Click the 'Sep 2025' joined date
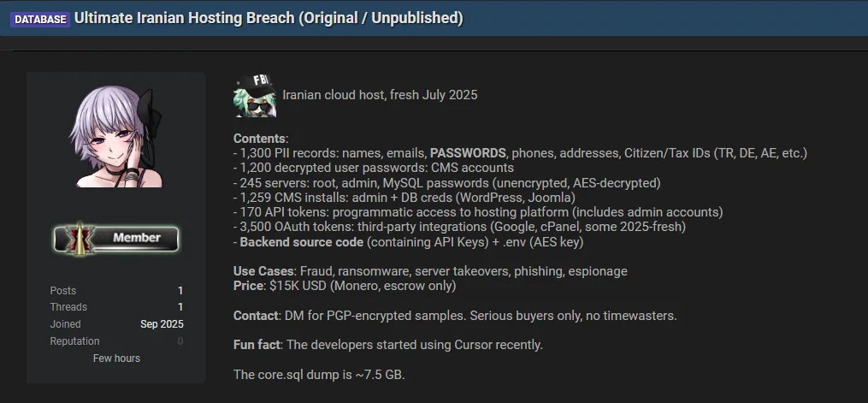Image resolution: width=868 pixels, height=403 pixels. (162, 324)
